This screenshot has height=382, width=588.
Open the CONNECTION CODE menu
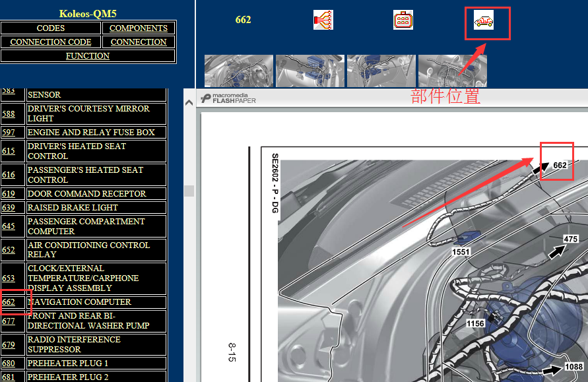[x=51, y=42]
